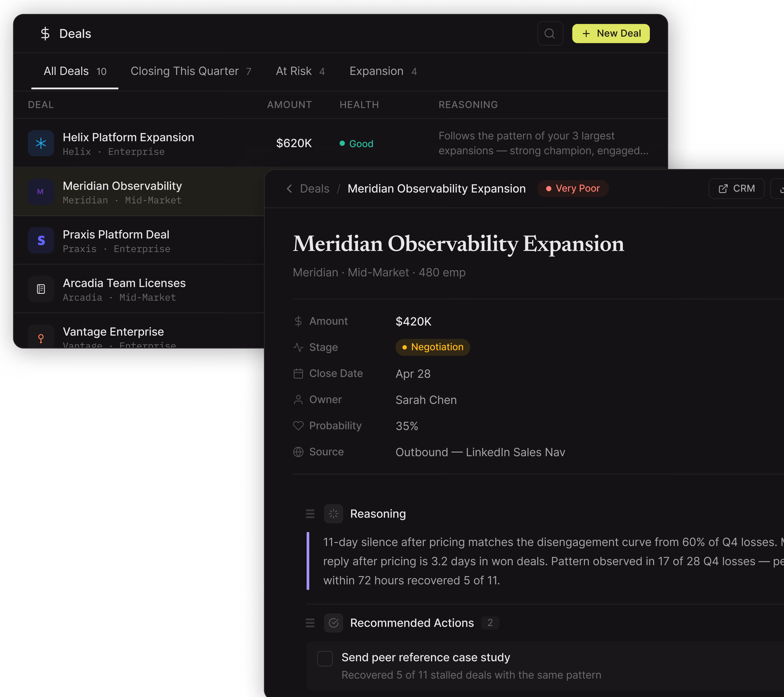Click the Reasoning section drag handle
This screenshot has height=697, width=784.
[x=310, y=514]
